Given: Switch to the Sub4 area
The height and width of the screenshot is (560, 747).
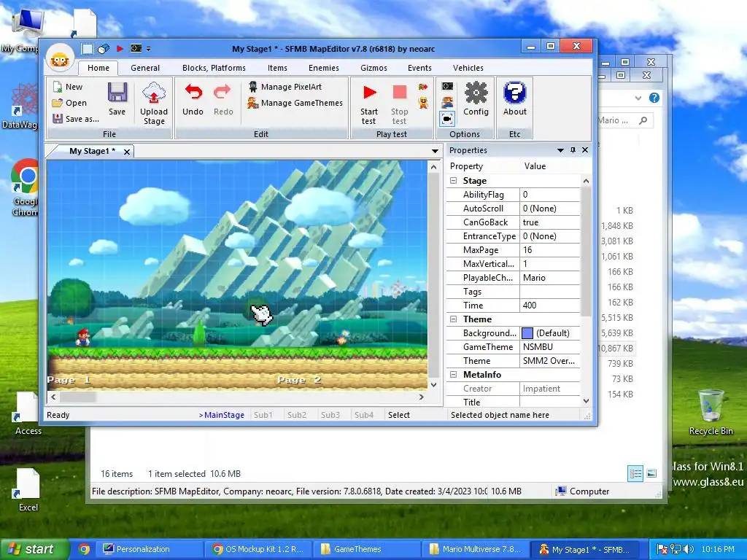Looking at the screenshot, I should (364, 415).
